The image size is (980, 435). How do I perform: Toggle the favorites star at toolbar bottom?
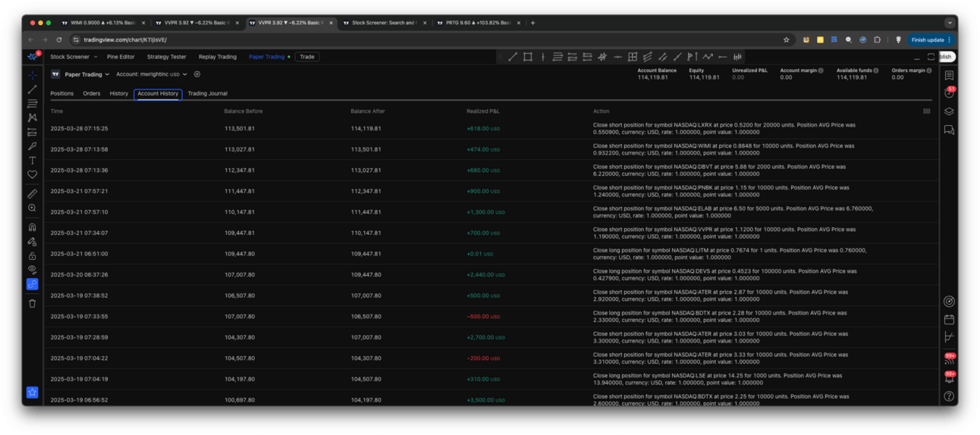pyautogui.click(x=32, y=392)
